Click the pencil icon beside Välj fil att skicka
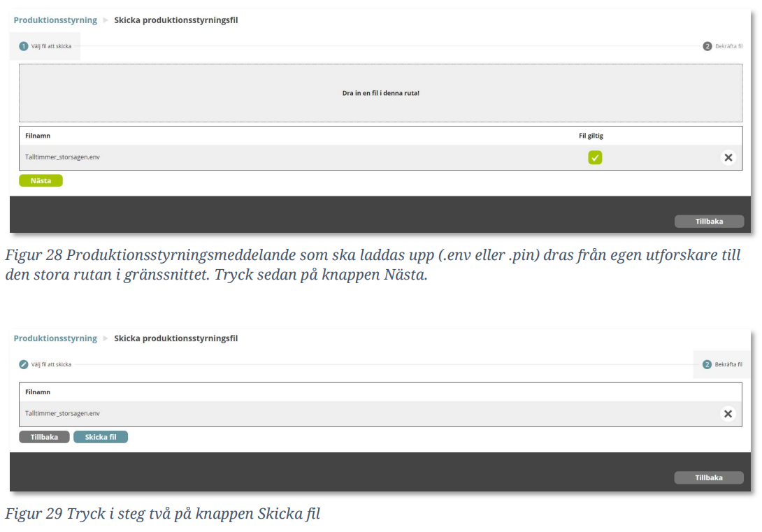 point(24,364)
